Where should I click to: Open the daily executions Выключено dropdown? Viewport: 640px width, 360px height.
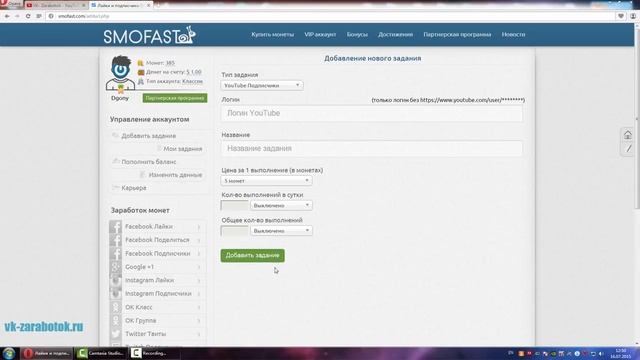(x=281, y=205)
